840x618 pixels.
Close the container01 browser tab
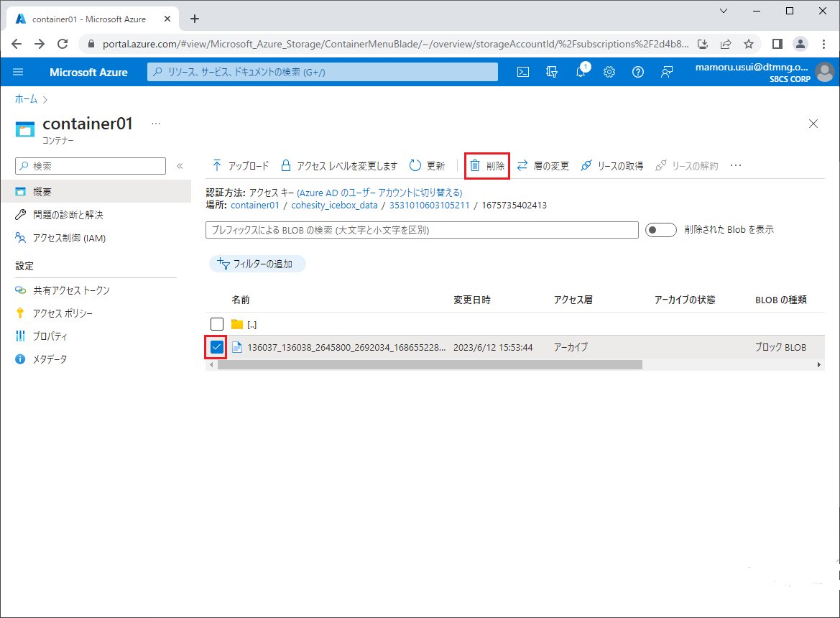click(167, 19)
